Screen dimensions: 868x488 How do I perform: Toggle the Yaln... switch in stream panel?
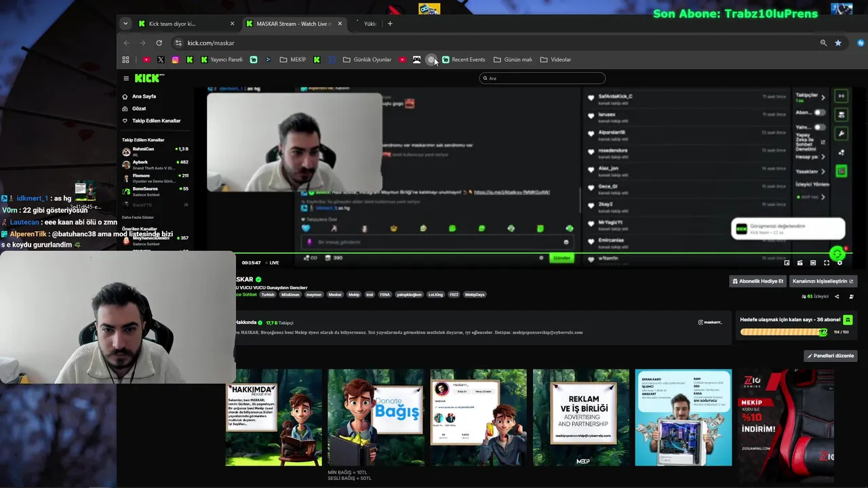click(820, 127)
